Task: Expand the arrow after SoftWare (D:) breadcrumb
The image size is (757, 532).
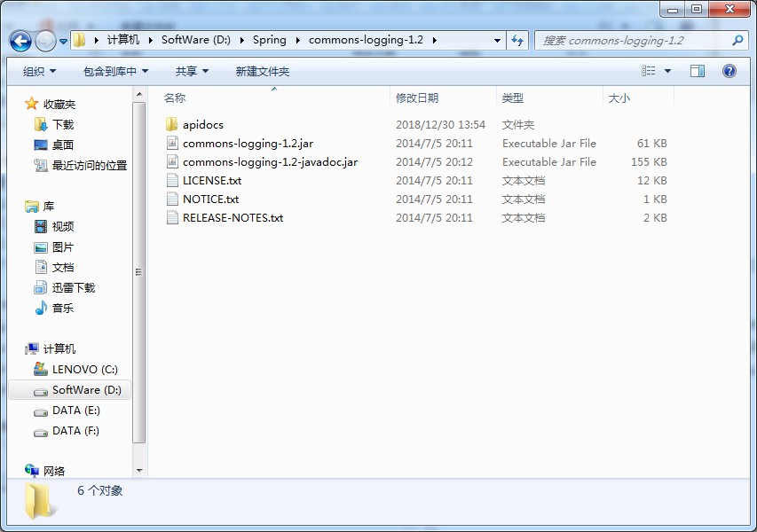Action: pos(242,40)
